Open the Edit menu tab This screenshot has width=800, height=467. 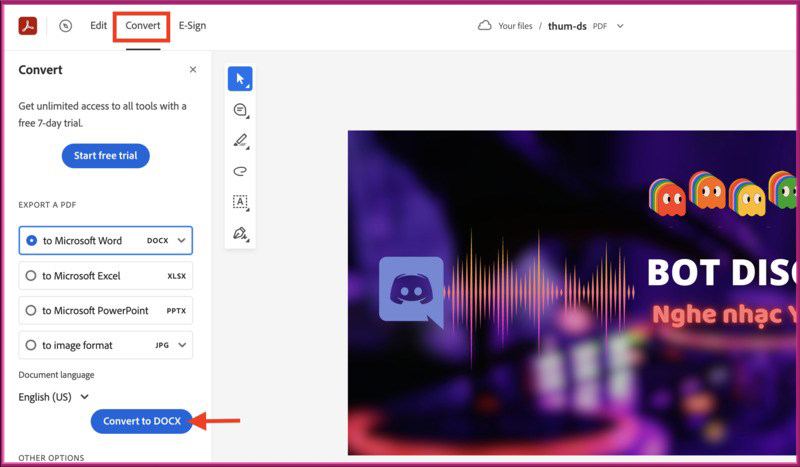click(98, 26)
